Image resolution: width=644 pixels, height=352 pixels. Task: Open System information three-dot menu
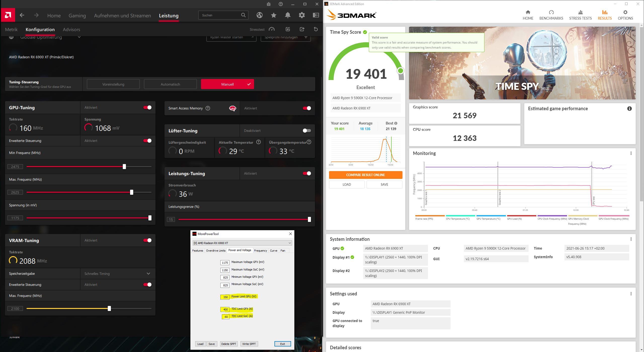(x=631, y=239)
